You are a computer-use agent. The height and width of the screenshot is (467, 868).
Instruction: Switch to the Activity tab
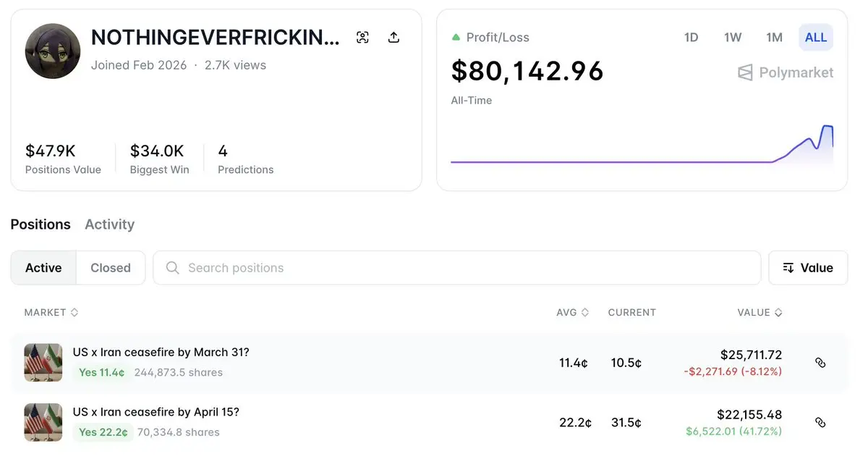(x=109, y=224)
